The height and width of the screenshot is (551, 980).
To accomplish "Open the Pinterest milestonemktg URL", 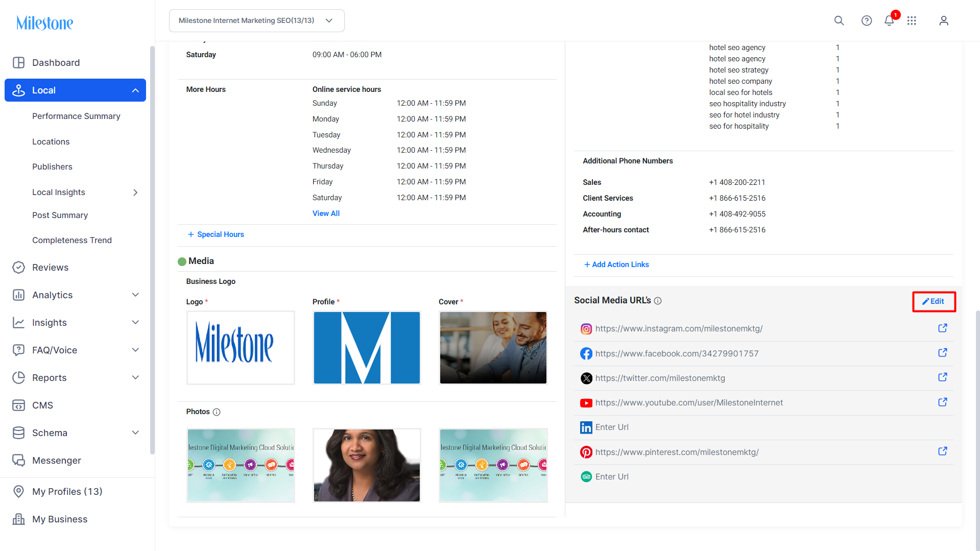I will pos(677,452).
